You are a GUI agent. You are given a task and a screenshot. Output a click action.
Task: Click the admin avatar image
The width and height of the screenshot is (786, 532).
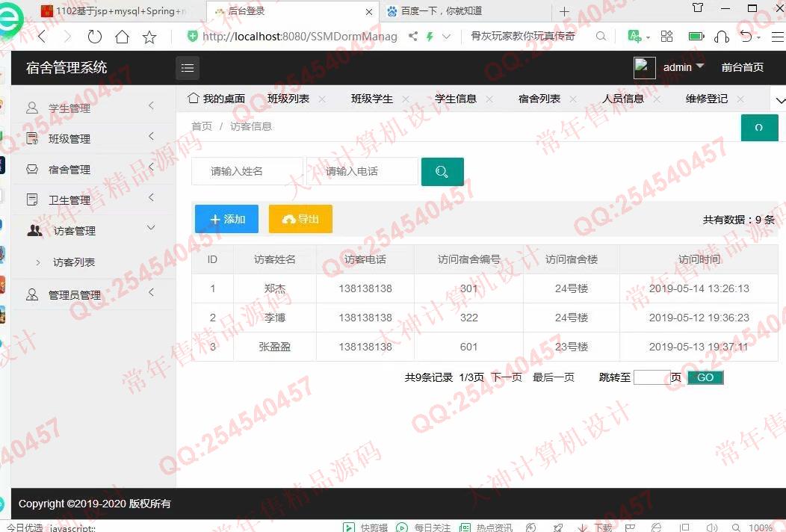click(644, 68)
